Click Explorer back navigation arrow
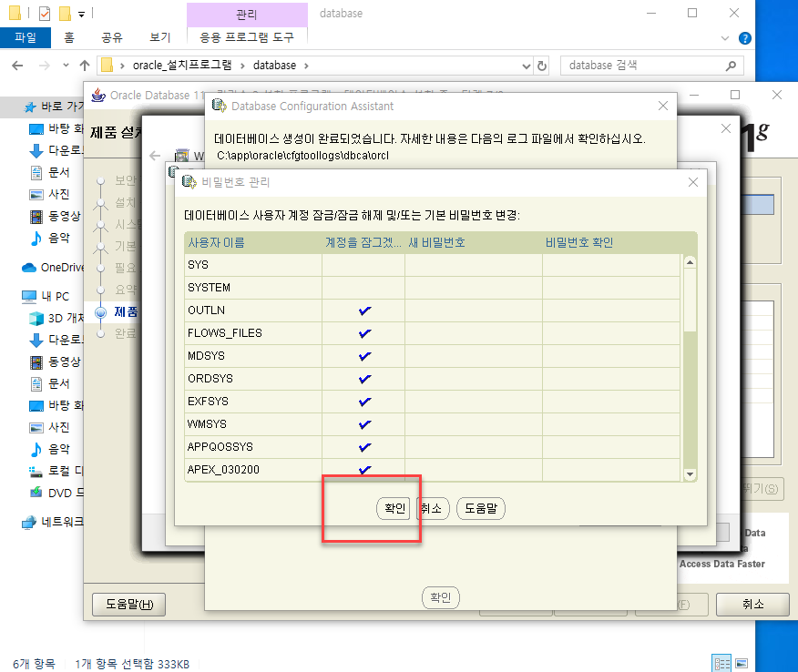The width and height of the screenshot is (798, 672). pos(17,66)
